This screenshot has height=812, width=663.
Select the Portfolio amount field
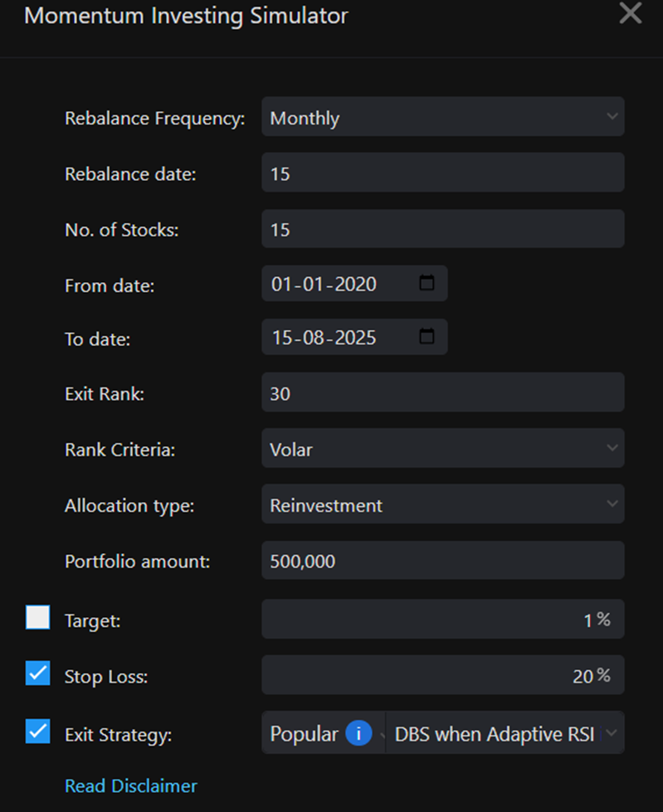(x=442, y=561)
